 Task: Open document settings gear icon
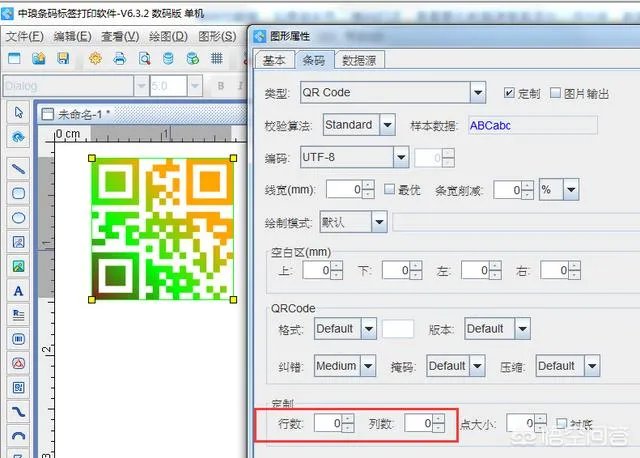click(x=95, y=58)
